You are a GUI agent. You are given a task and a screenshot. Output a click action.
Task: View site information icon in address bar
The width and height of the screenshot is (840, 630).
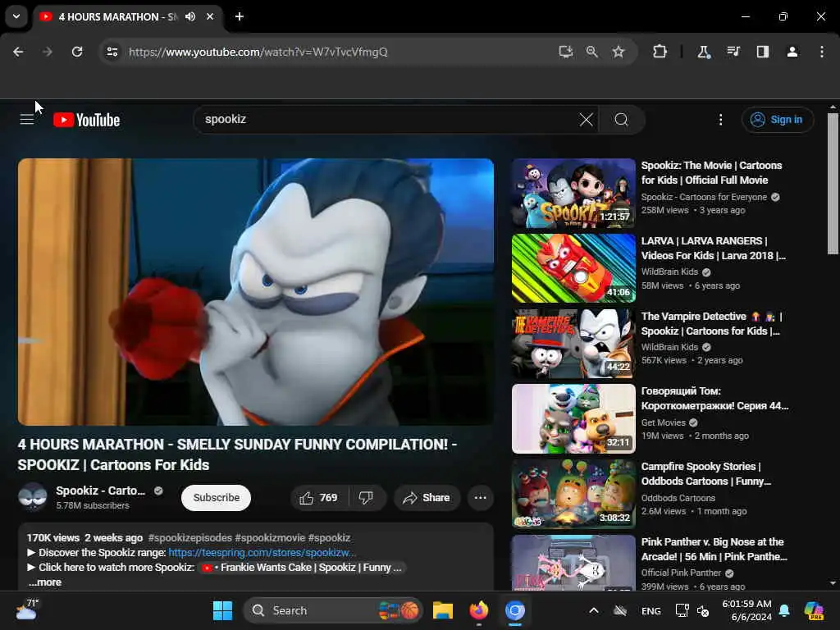[112, 52]
